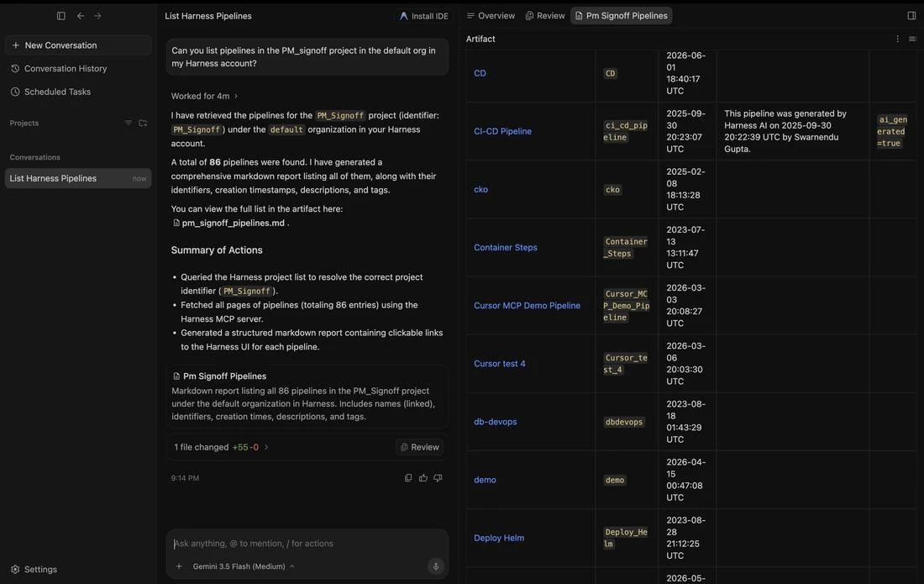
Task: Click the plus attach icon in the input box
Action: (179, 566)
